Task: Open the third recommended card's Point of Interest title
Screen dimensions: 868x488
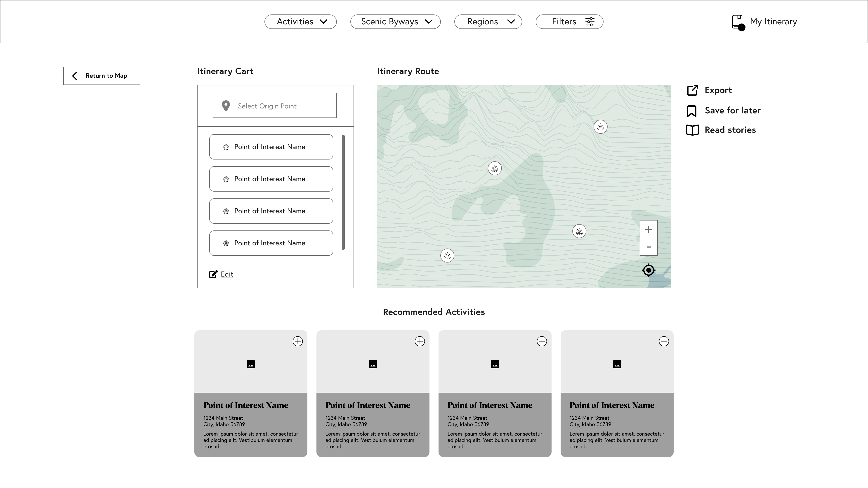Action: (490, 405)
